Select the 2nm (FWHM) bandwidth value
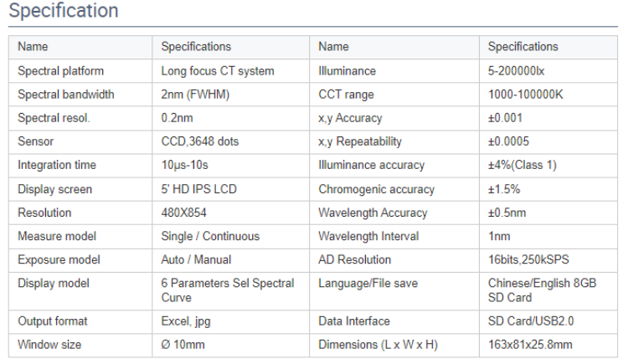The width and height of the screenshot is (628, 364). 195,95
